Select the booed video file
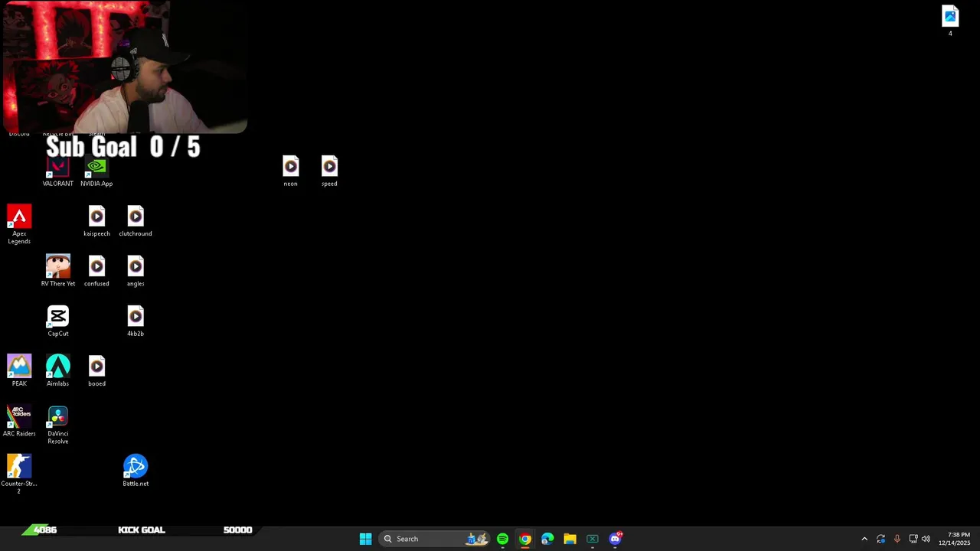Screen dimensions: 980x551 click(96, 371)
